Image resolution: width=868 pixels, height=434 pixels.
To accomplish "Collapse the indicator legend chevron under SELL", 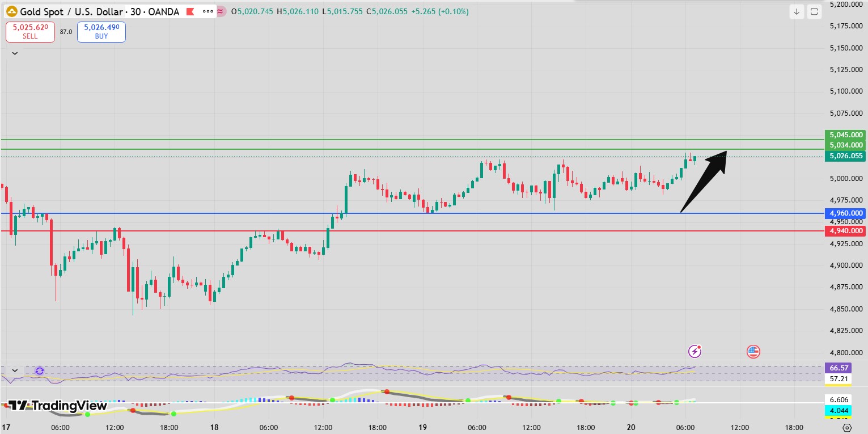I will pos(15,53).
